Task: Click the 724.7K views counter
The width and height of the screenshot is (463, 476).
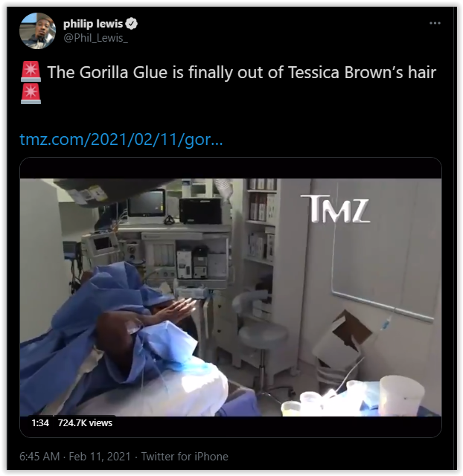Action: click(x=85, y=423)
